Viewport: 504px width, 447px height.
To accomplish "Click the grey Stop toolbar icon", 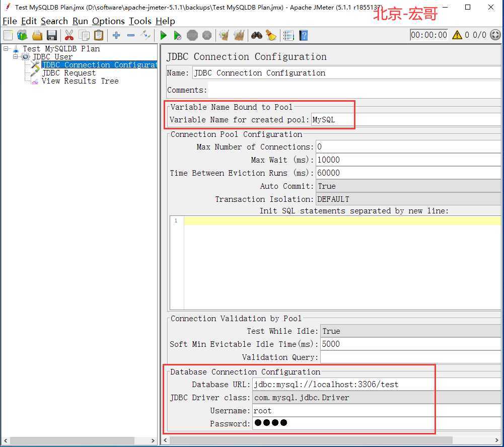I will [192, 35].
